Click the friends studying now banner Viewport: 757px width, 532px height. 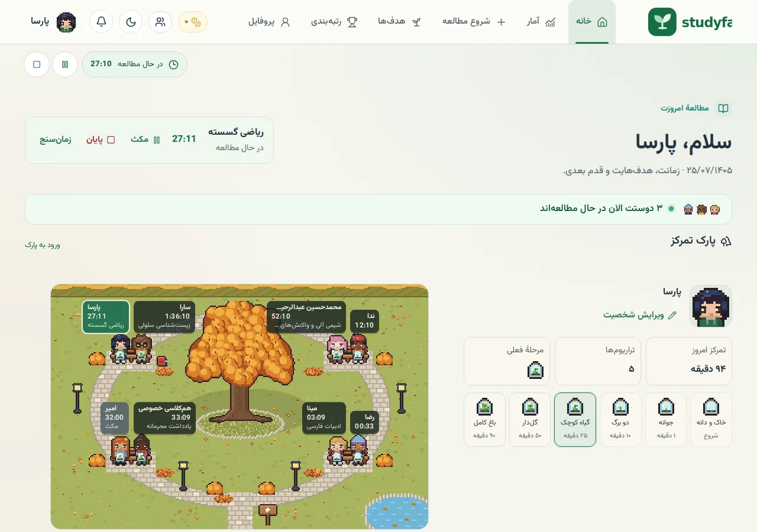[378, 209]
